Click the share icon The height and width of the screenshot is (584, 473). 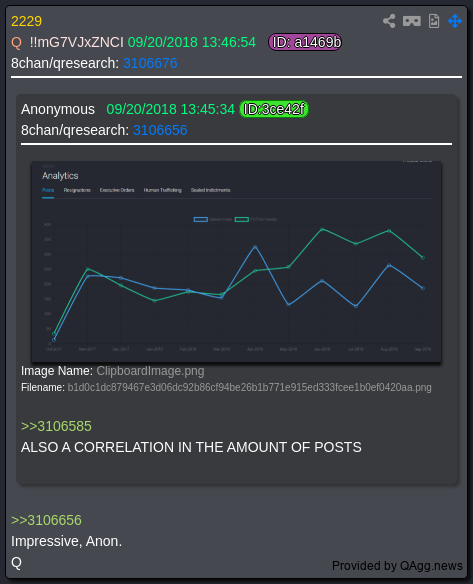[389, 21]
